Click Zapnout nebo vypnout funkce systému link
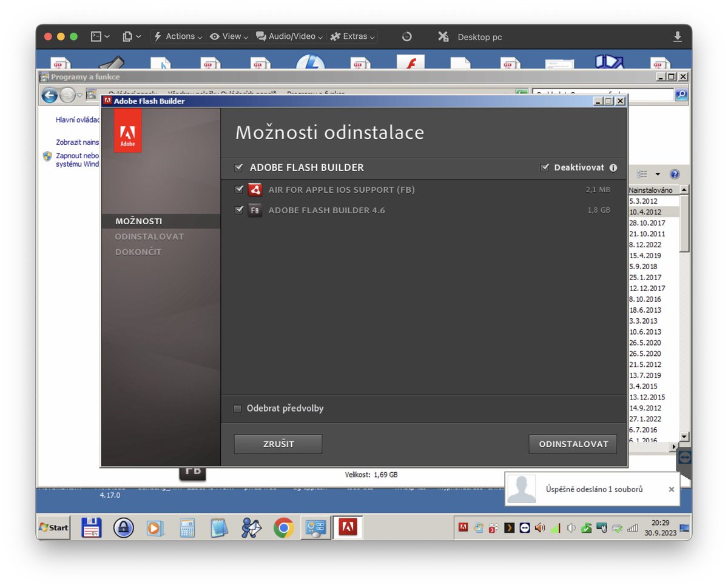The image size is (728, 588). pos(77,160)
